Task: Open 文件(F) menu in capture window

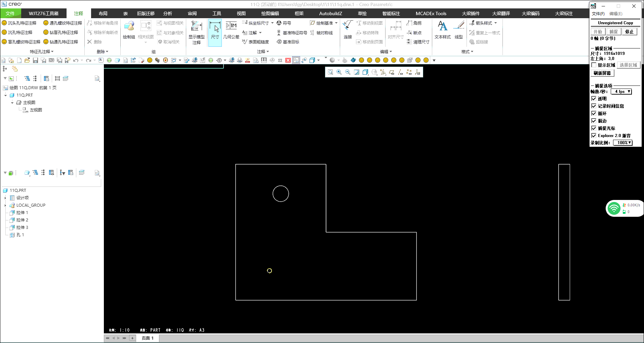Action: pos(598,14)
